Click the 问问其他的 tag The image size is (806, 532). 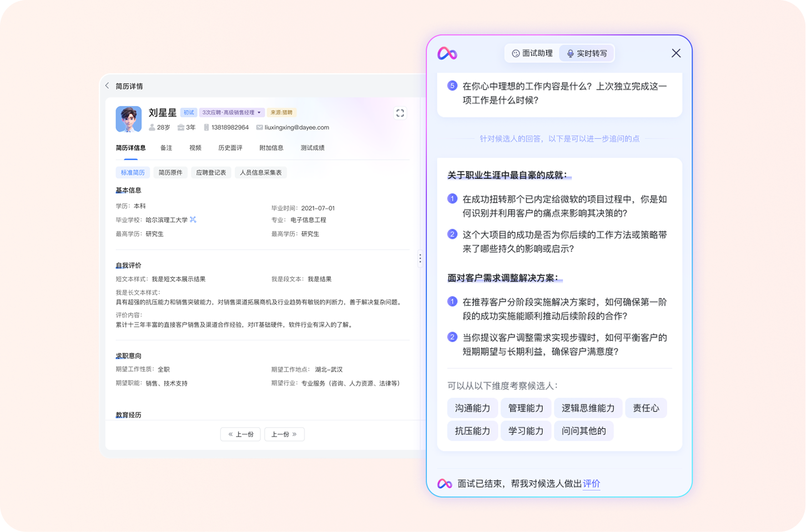coord(583,431)
